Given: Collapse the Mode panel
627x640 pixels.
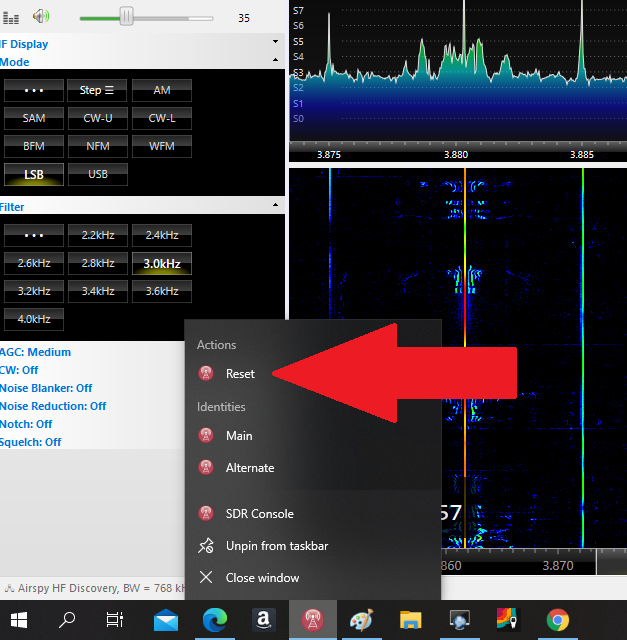Looking at the screenshot, I should (x=275, y=62).
